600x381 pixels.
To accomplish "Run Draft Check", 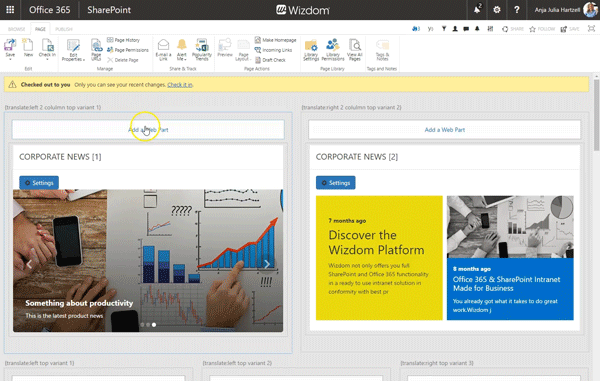I will coord(270,60).
